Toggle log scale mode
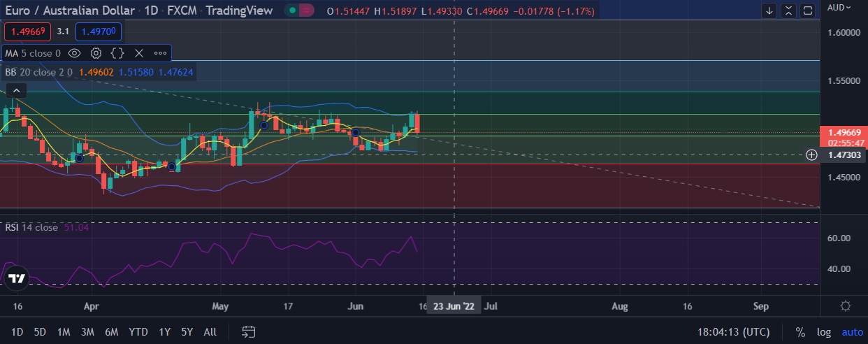This screenshot has height=344, width=868. pyautogui.click(x=824, y=331)
